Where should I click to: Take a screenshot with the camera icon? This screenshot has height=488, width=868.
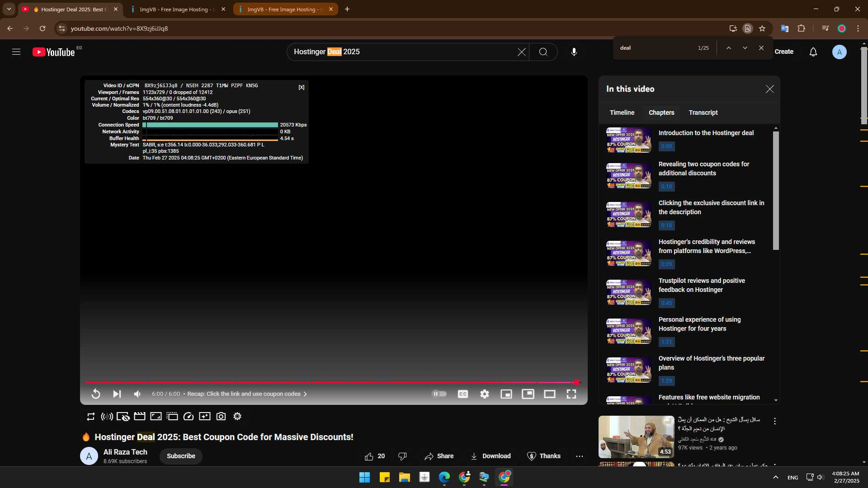pos(221,417)
